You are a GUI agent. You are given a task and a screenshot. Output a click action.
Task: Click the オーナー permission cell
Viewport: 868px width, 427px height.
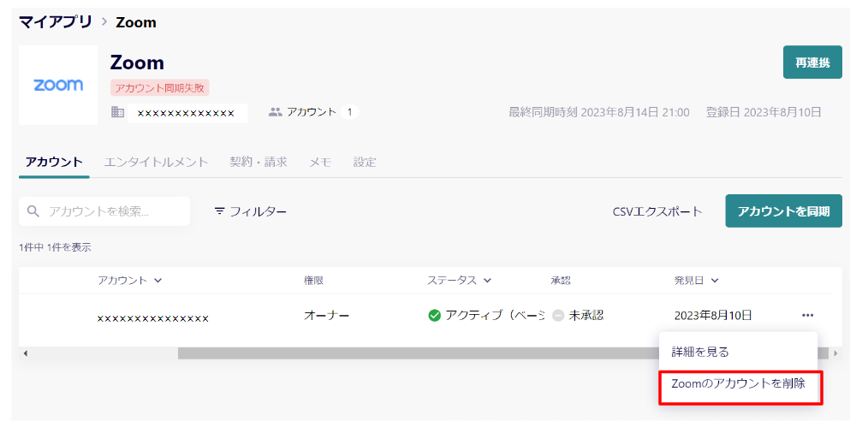(327, 316)
